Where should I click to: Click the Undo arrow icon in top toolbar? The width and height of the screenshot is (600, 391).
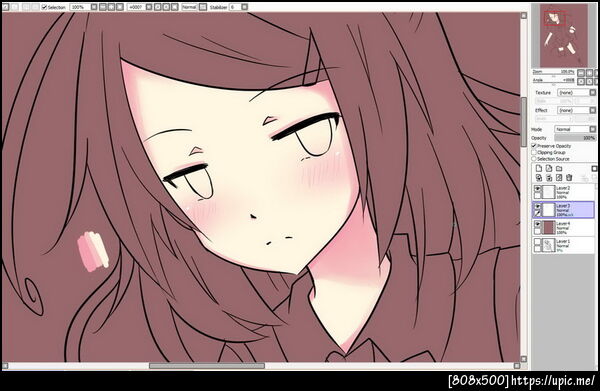[x=6, y=7]
